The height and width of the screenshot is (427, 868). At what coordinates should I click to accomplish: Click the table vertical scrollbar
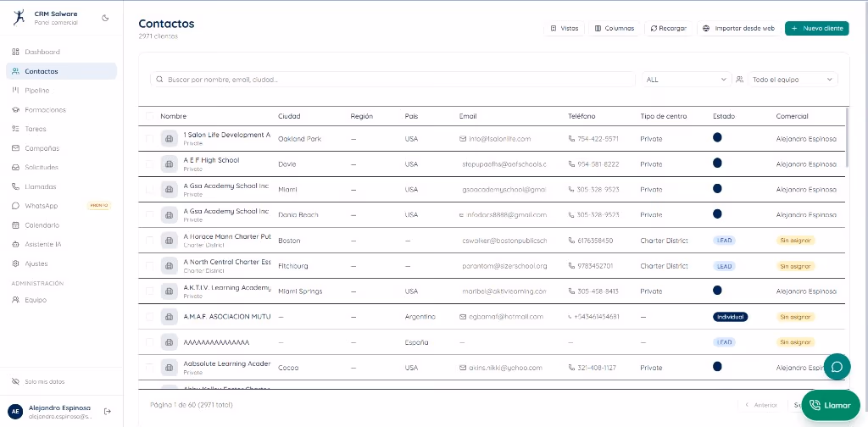[x=847, y=137]
